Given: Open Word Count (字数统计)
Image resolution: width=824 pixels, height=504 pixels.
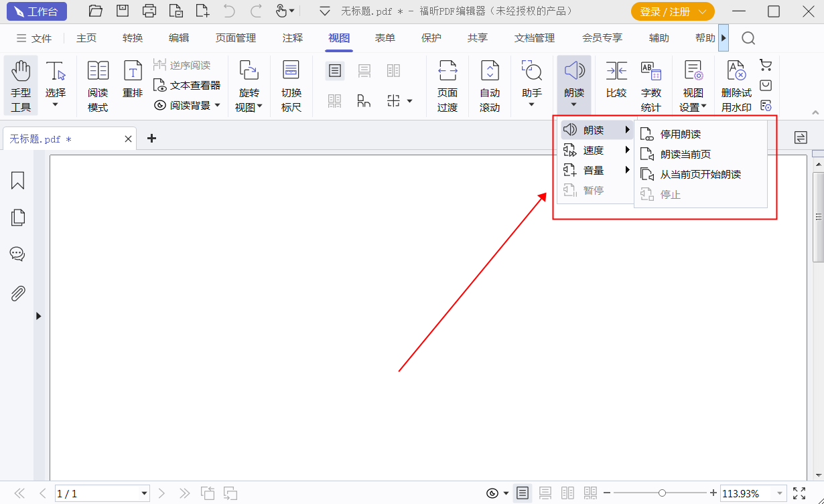Looking at the screenshot, I should click(650, 85).
